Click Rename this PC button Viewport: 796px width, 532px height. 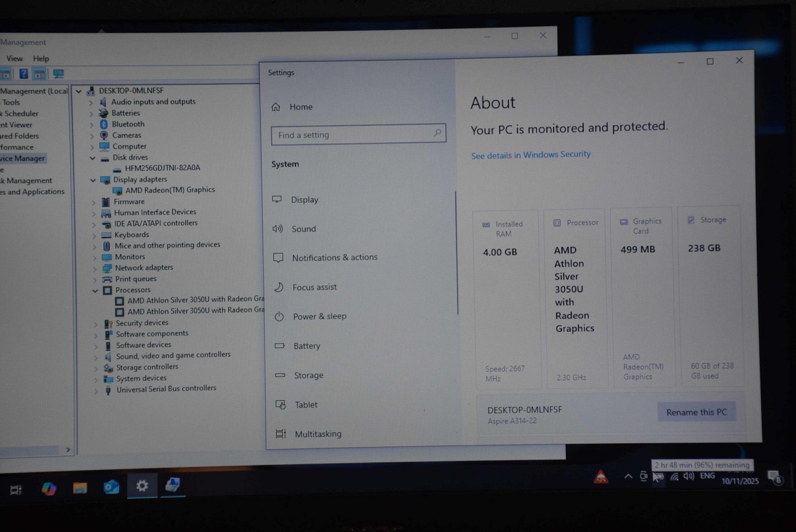(x=696, y=412)
